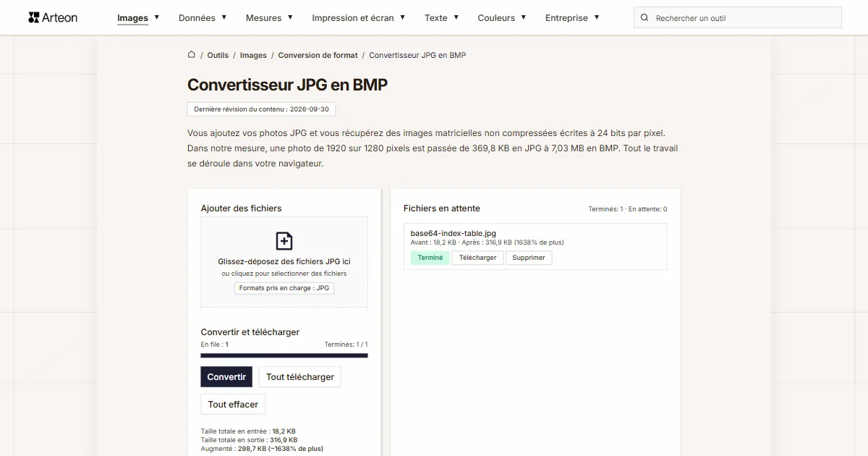The height and width of the screenshot is (456, 868).
Task: Click the Terminés : 1 / 1 progress label
Action: [x=346, y=345]
